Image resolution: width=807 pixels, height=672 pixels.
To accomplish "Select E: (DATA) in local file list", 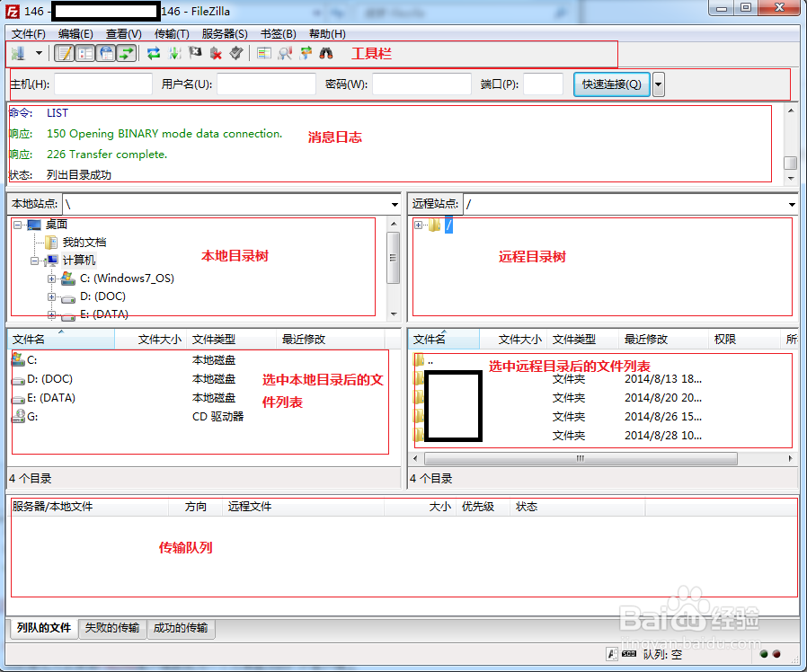I will [51, 398].
